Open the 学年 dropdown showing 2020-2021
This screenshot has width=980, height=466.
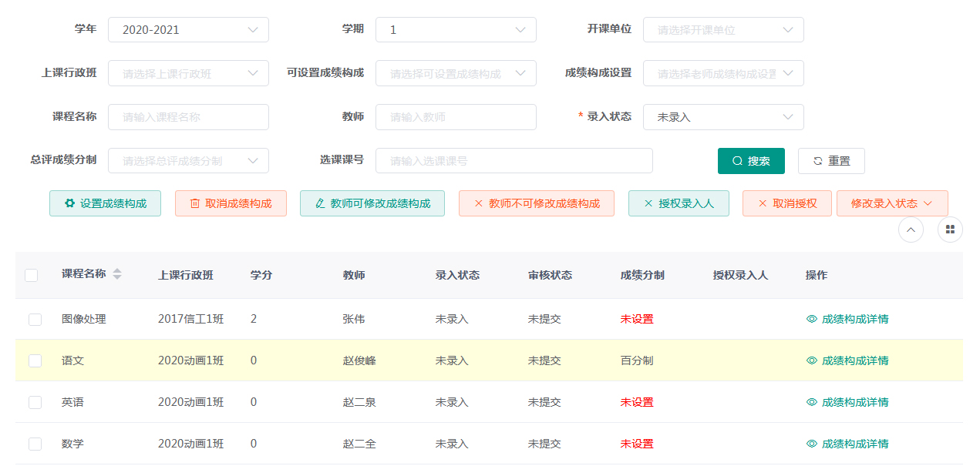point(188,30)
